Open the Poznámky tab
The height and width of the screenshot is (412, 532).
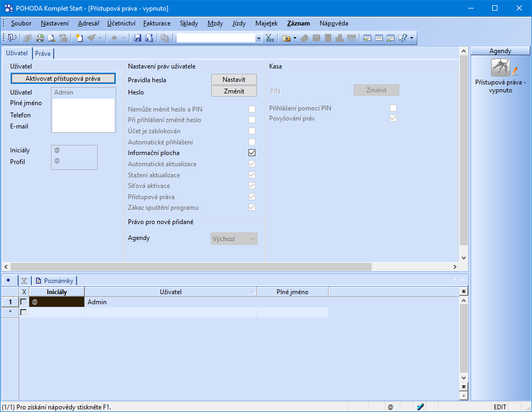pos(55,281)
